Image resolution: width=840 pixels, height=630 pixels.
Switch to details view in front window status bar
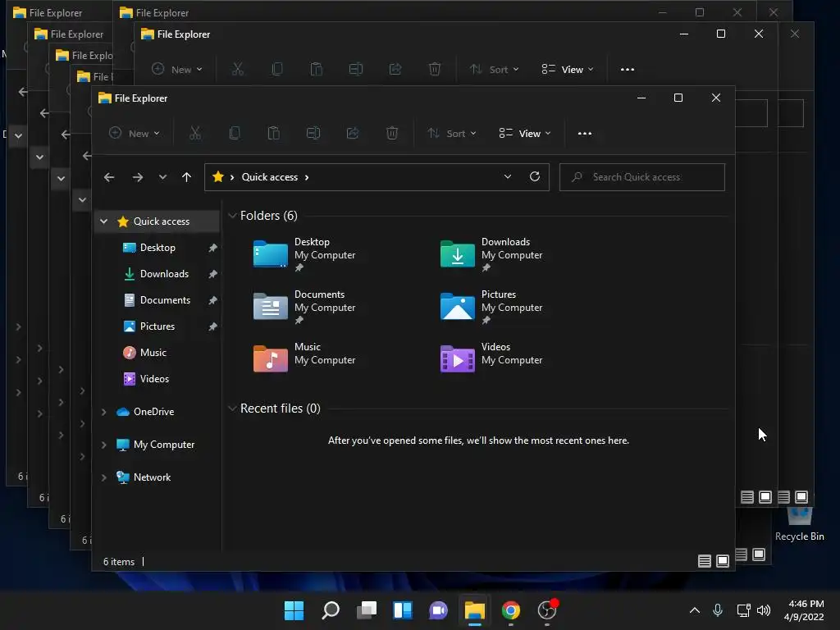click(705, 561)
